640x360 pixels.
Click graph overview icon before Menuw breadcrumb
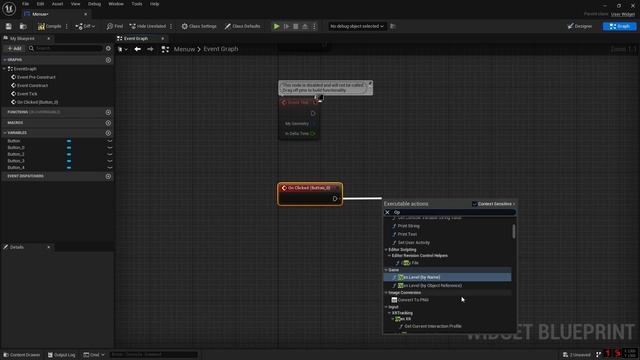[x=165, y=49]
